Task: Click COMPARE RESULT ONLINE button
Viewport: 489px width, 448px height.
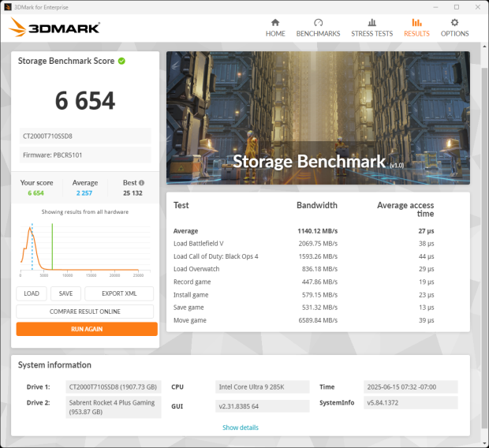Action: 85,312
